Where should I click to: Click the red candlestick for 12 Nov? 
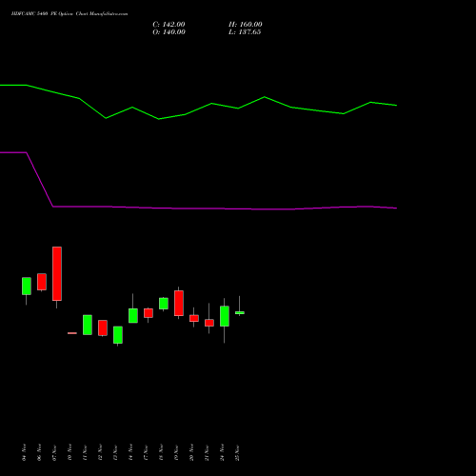coord(103,327)
